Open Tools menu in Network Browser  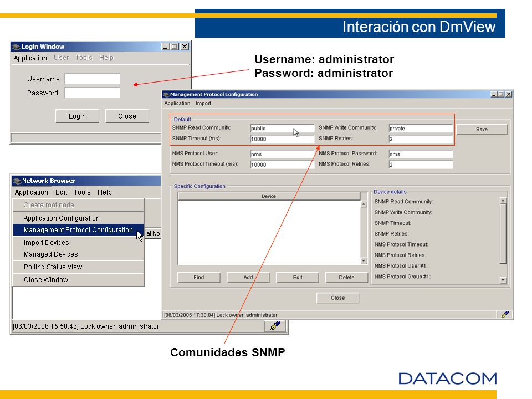point(82,192)
